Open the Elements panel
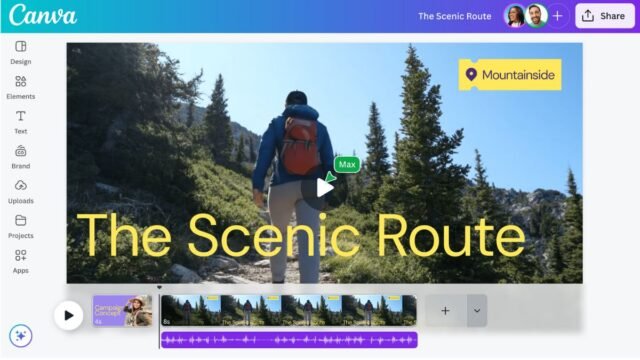The image size is (640, 360). (x=20, y=87)
